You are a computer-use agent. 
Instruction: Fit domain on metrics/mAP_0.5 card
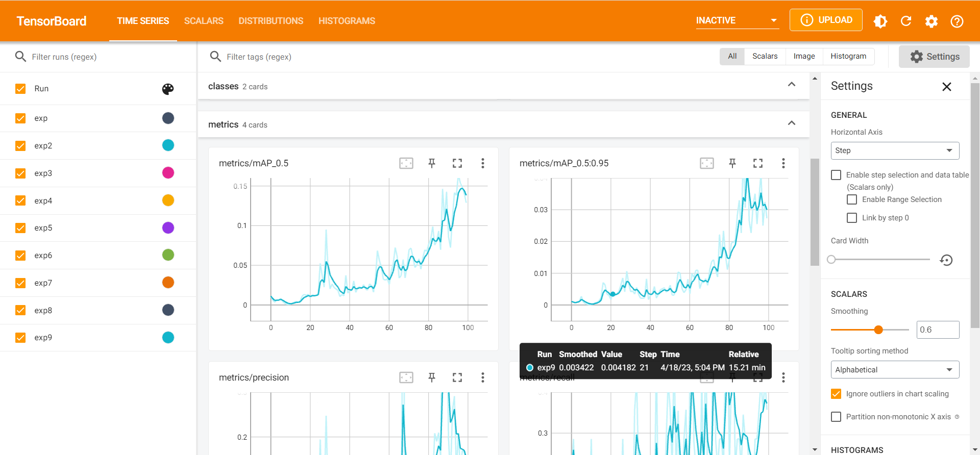point(406,163)
